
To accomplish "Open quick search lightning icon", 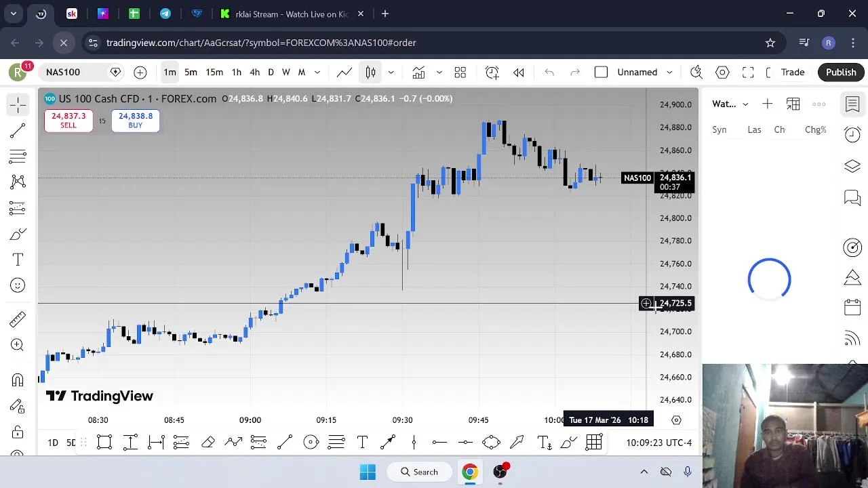I will click(x=696, y=72).
